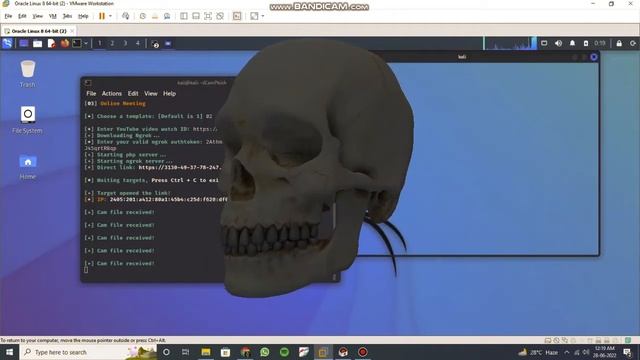Click the blue circular button on background window titlebar
The image size is (640, 360).
(593, 57)
